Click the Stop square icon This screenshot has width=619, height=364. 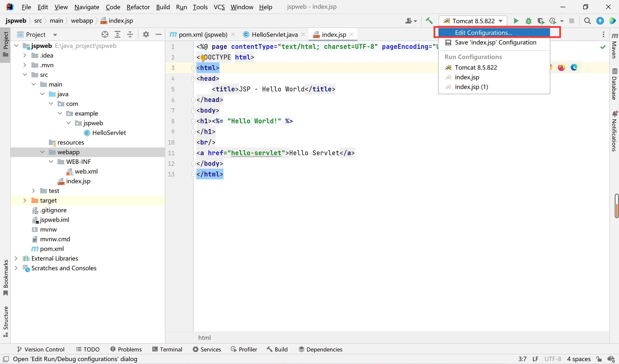tap(572, 21)
